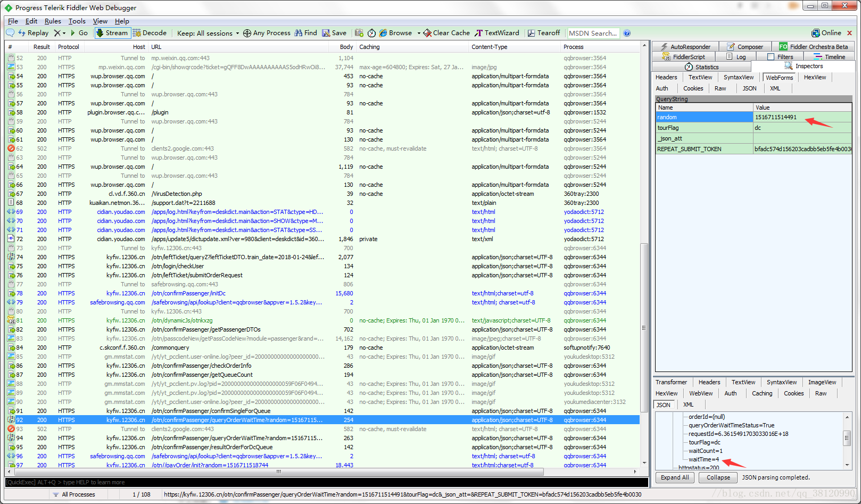Select session 67 VirusDetection.php
861x504 pixels.
pos(322,194)
